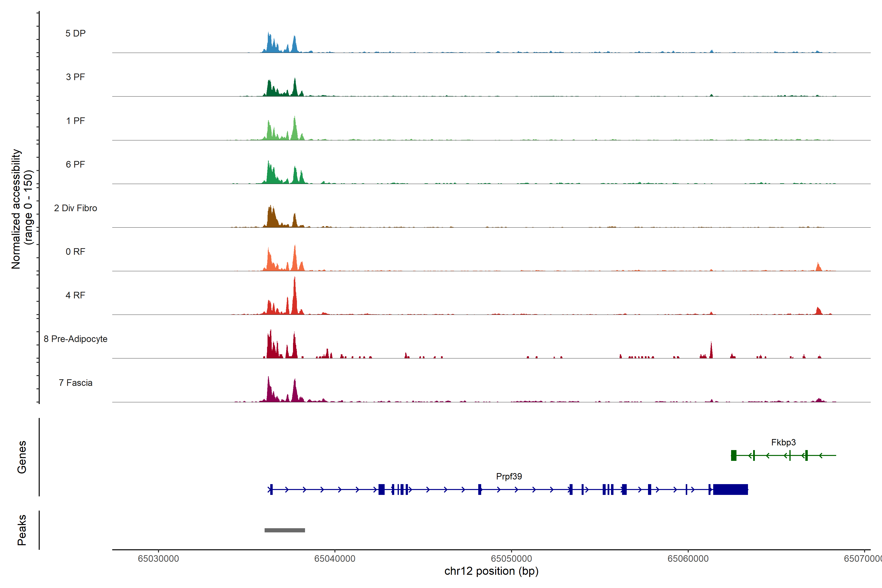882x588 pixels.
Task: Click the gray peak bar
Action: coord(285,530)
